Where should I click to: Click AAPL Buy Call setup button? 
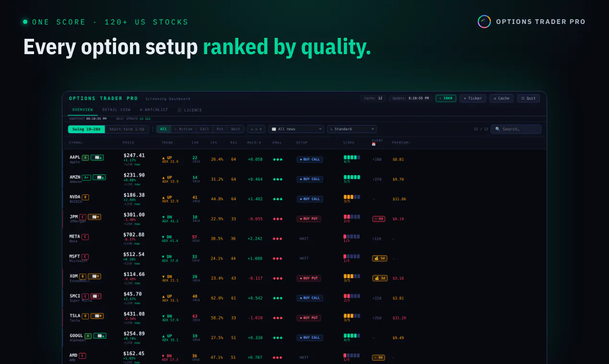point(310,159)
